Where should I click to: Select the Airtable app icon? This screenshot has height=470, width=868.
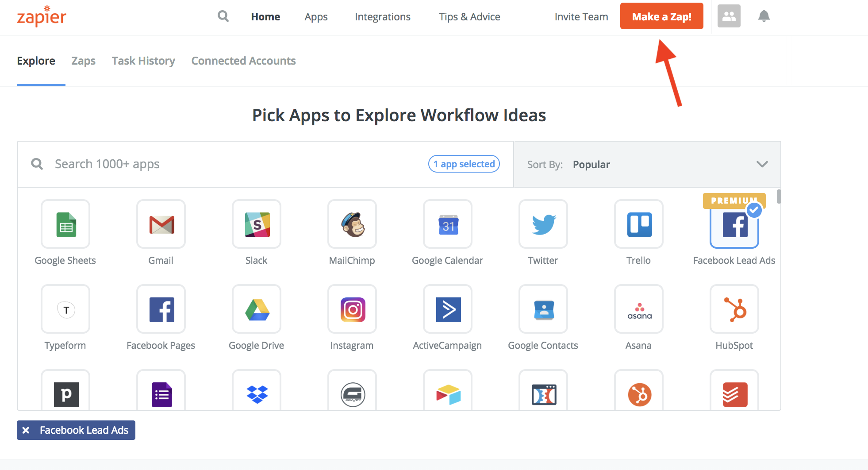tap(448, 390)
